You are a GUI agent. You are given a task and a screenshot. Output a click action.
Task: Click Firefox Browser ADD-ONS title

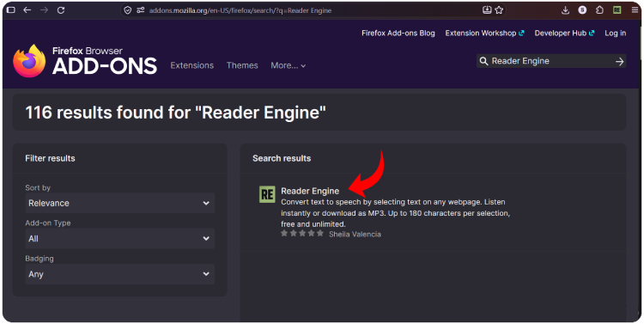tap(104, 61)
